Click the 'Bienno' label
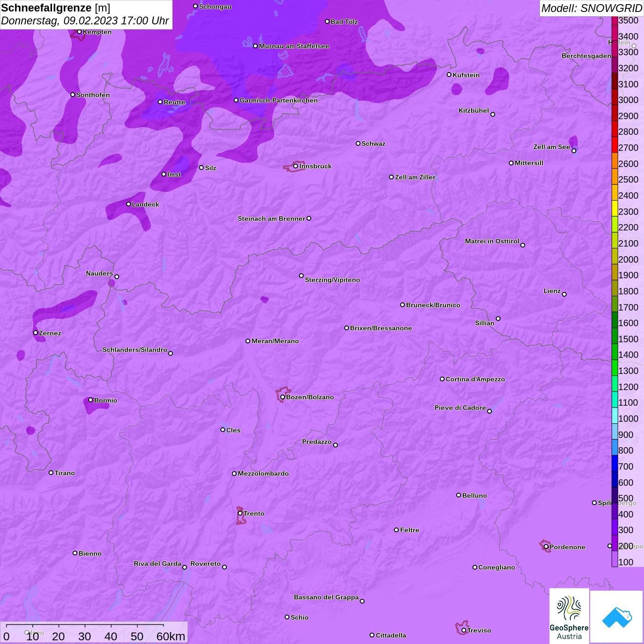This screenshot has width=644, height=644. [90, 553]
